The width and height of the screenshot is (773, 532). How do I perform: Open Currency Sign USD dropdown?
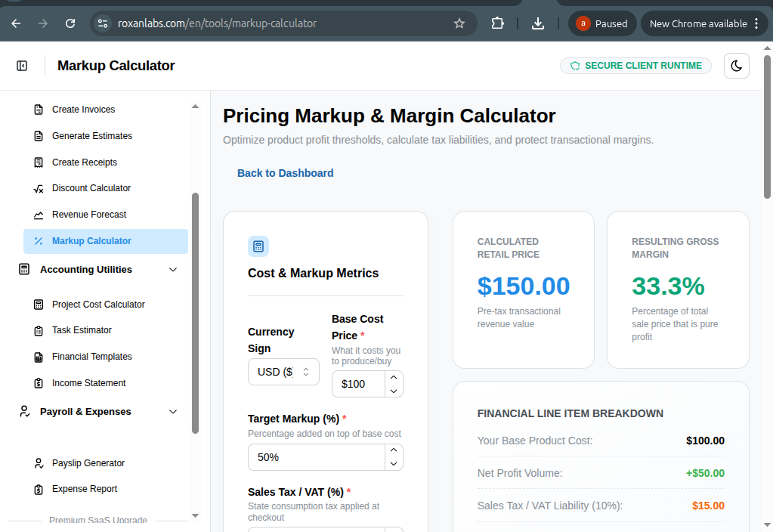283,372
